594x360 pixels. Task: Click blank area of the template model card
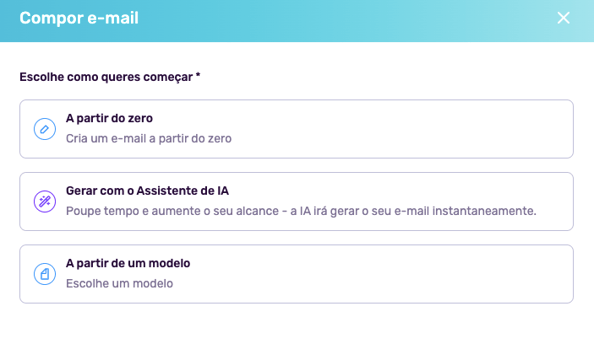coord(379,274)
